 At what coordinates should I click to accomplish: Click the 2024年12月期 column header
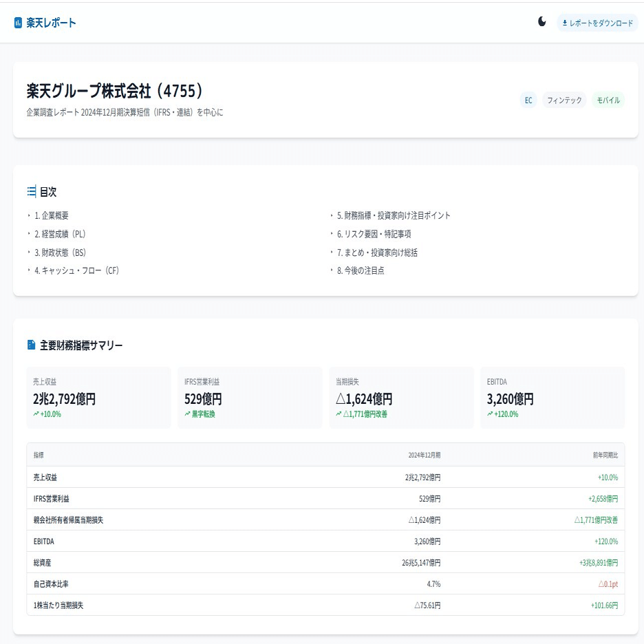click(425, 455)
